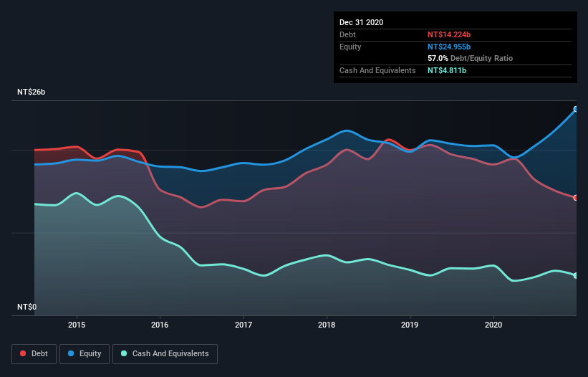Viewport: 588px width, 377px height.
Task: Click the Cash And Equivalents tooltip row label
Action: click(377, 70)
